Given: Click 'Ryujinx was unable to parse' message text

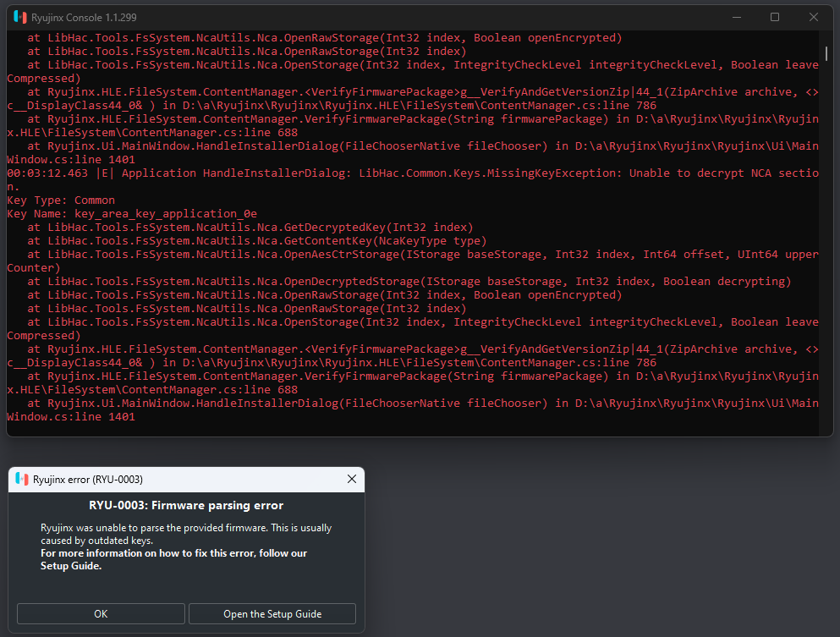Looking at the screenshot, I should coord(186,534).
